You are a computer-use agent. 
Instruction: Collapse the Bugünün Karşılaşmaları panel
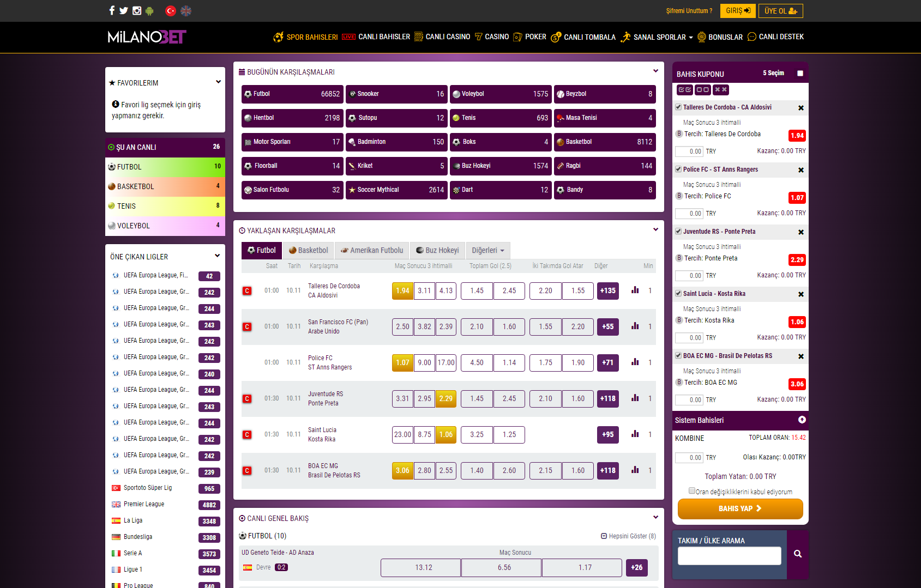coord(655,71)
